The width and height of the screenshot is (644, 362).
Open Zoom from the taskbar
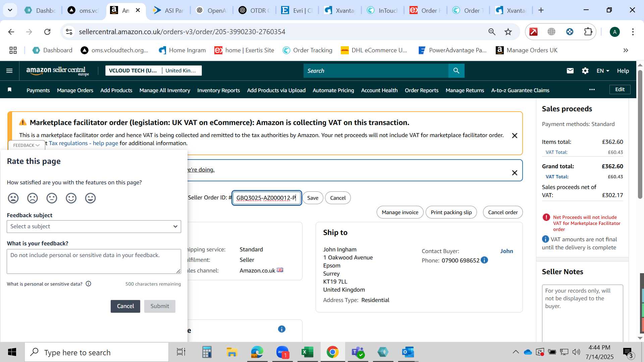coord(282,352)
